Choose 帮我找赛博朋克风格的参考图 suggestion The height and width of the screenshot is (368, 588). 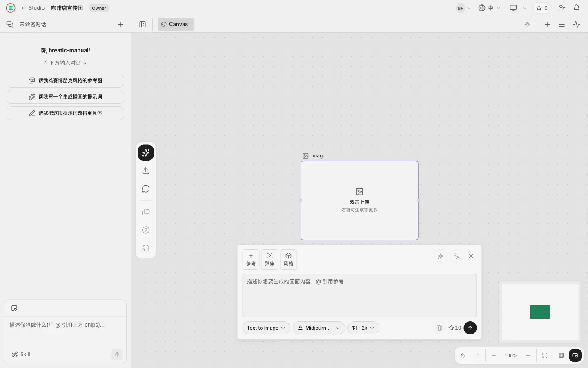click(x=65, y=81)
